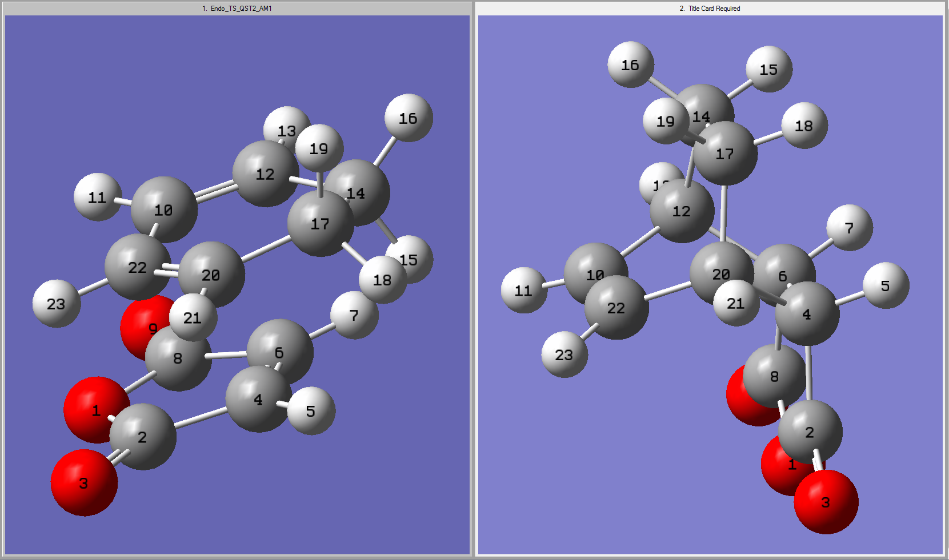The width and height of the screenshot is (949, 560).
Task: Pick hydrogen atom 11 in left panel
Action: tap(97, 198)
